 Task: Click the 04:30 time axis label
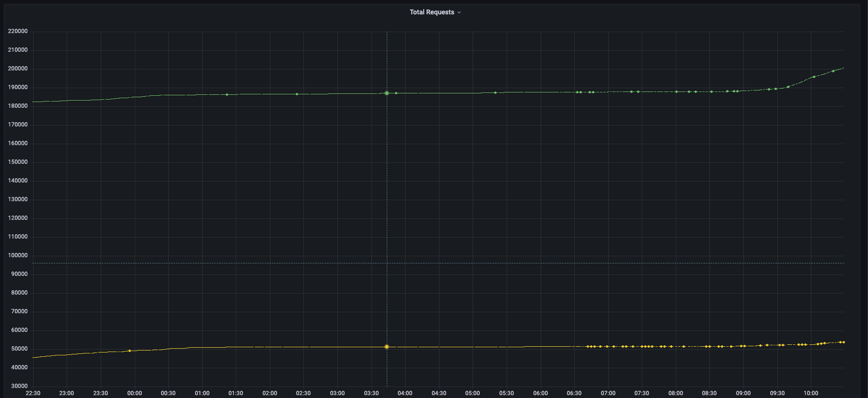[x=439, y=393]
